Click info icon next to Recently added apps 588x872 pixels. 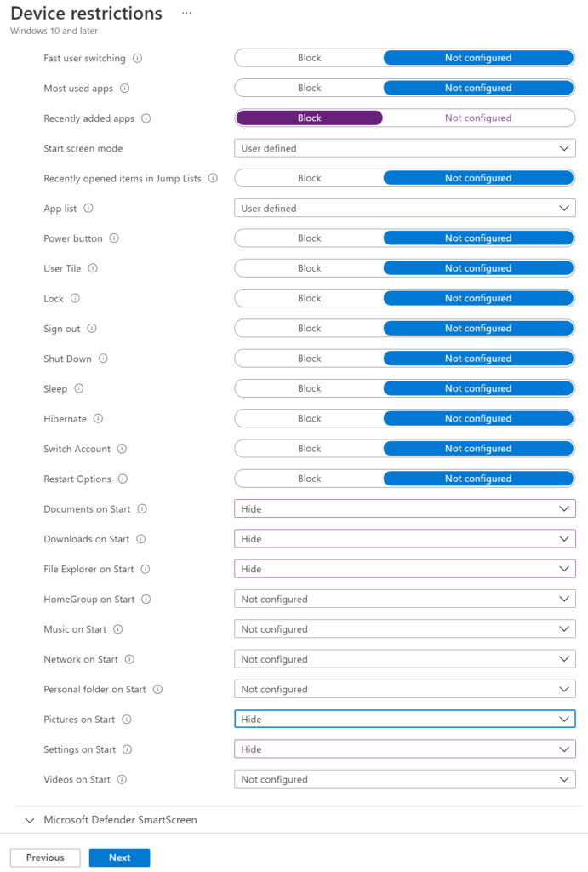146,118
